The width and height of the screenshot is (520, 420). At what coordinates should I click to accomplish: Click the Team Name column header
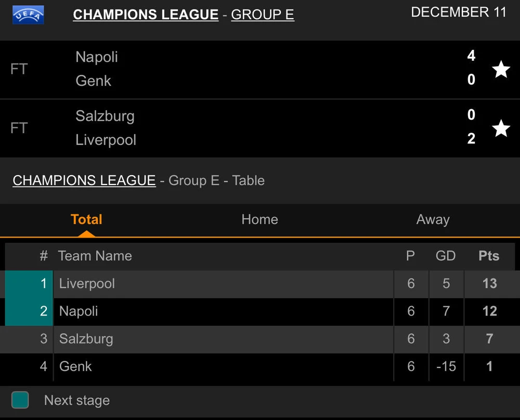point(95,256)
